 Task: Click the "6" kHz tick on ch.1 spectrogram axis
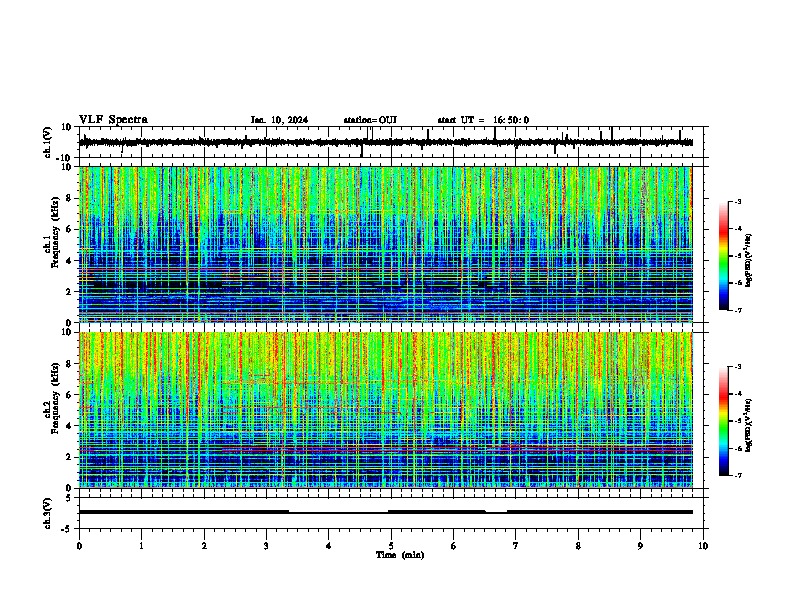[x=69, y=229]
